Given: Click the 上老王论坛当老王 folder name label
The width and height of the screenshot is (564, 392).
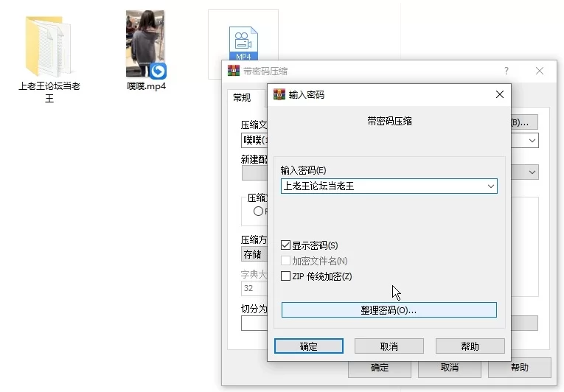Looking at the screenshot, I should (x=49, y=92).
